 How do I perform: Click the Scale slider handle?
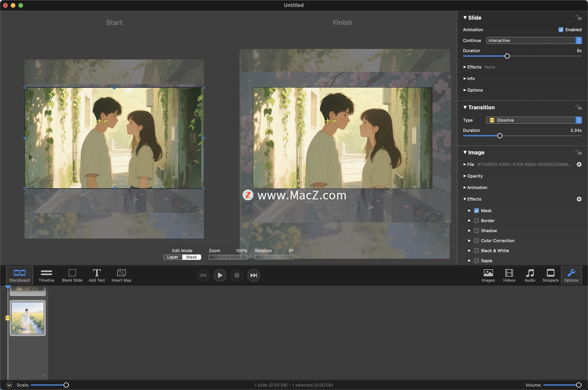point(66,385)
